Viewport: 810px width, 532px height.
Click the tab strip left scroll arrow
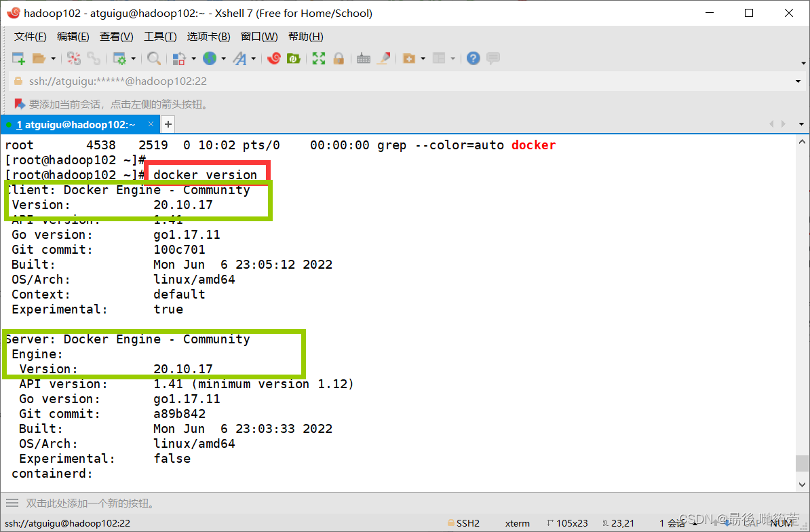click(x=771, y=124)
